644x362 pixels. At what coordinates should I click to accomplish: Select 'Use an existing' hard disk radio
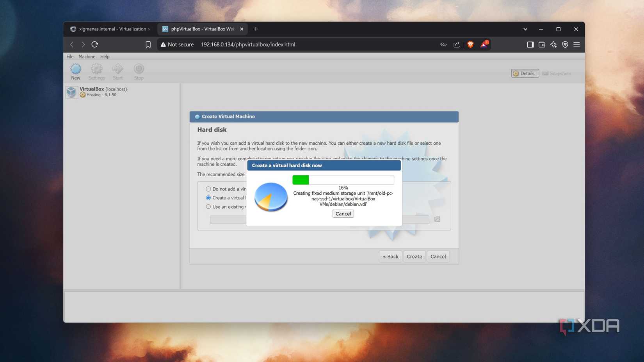[208, 207]
